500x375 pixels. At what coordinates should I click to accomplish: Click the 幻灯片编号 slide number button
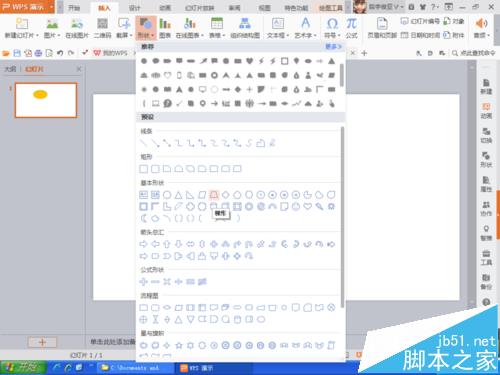point(420,21)
